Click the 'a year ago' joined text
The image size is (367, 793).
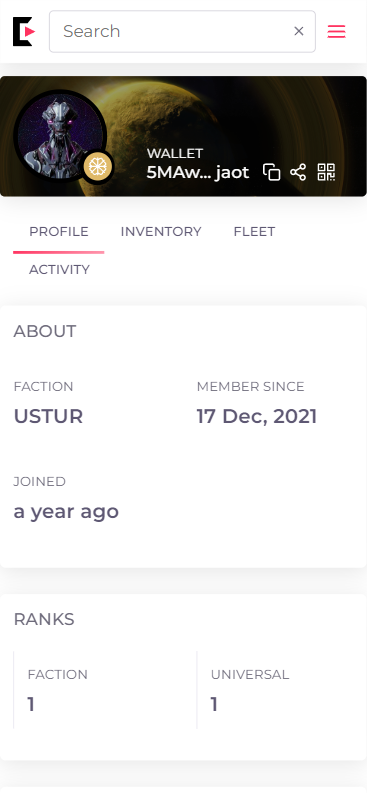[x=66, y=511]
